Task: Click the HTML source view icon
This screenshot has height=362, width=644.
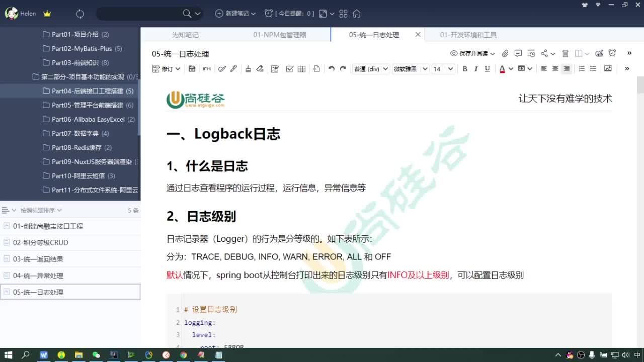Action: (207, 69)
